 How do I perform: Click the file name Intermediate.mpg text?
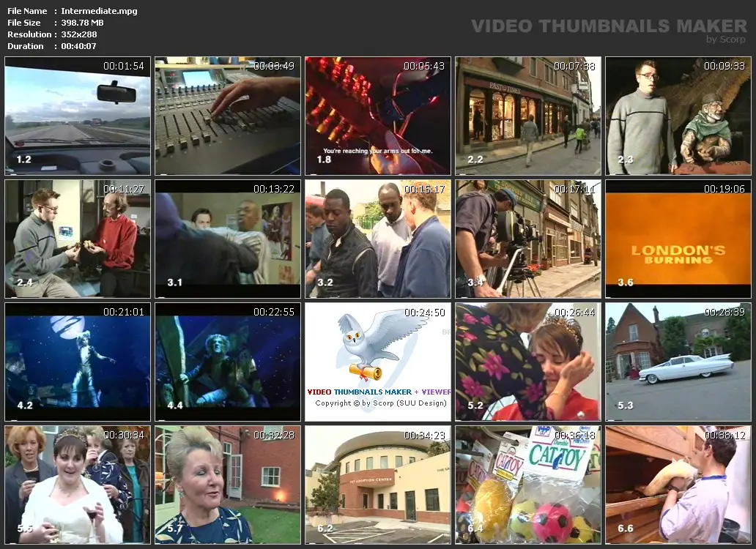99,11
